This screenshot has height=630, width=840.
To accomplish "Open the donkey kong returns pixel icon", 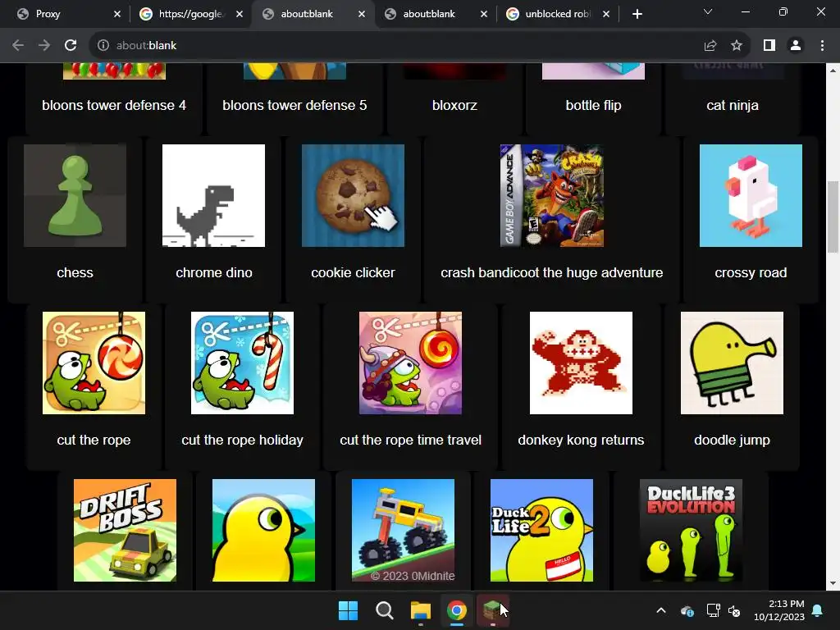I will (x=581, y=363).
